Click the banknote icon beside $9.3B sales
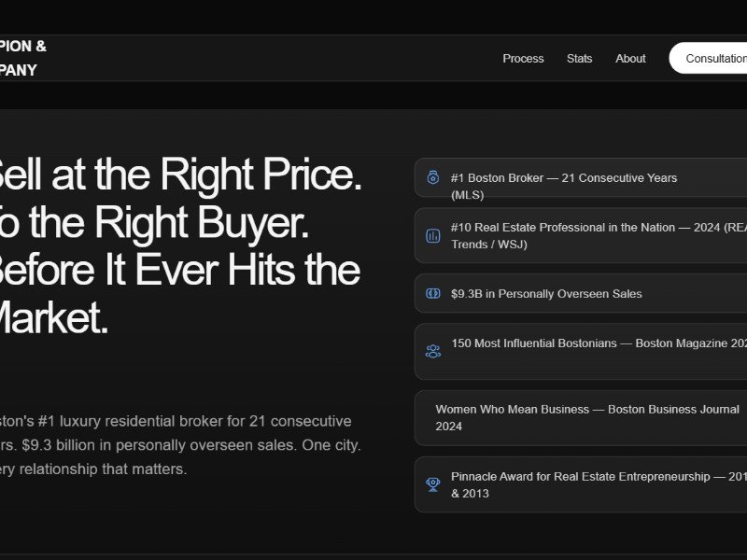The image size is (747, 560). [x=433, y=293]
